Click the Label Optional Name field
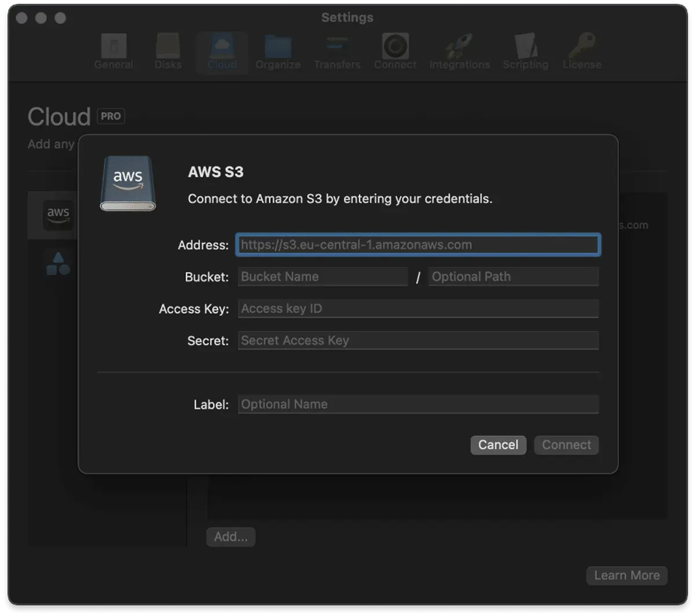 [418, 404]
